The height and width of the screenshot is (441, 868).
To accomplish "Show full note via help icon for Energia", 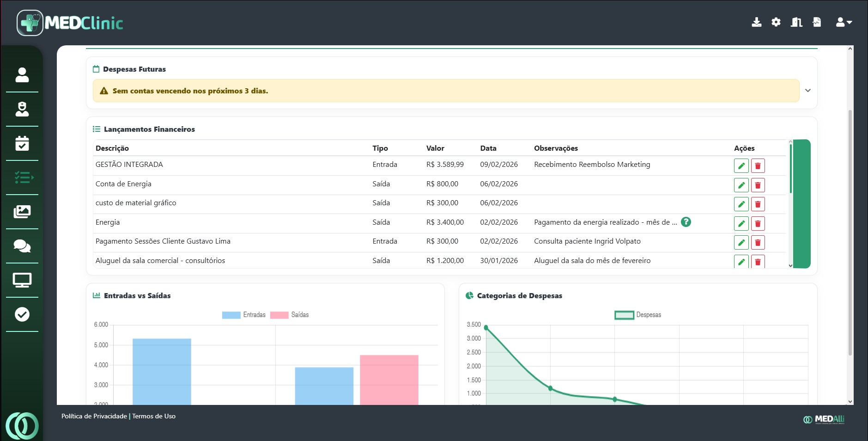I will coord(686,222).
